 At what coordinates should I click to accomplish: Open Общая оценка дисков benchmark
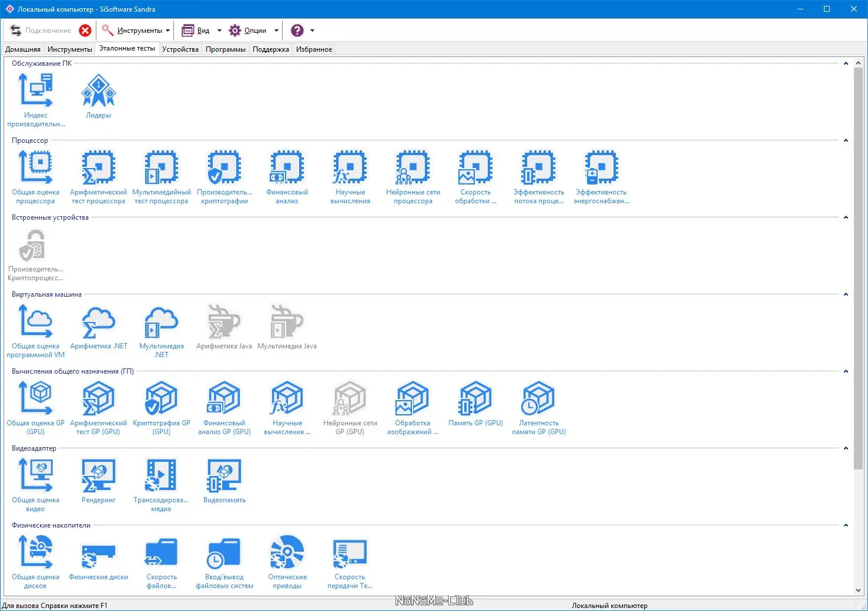tap(36, 562)
